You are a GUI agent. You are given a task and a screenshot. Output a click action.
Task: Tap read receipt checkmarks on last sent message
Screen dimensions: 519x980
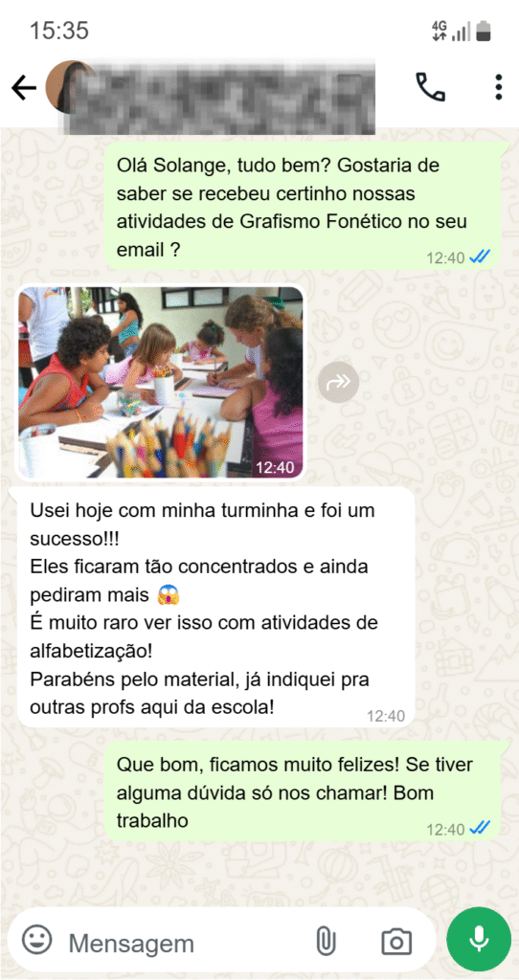pyautogui.click(x=481, y=827)
